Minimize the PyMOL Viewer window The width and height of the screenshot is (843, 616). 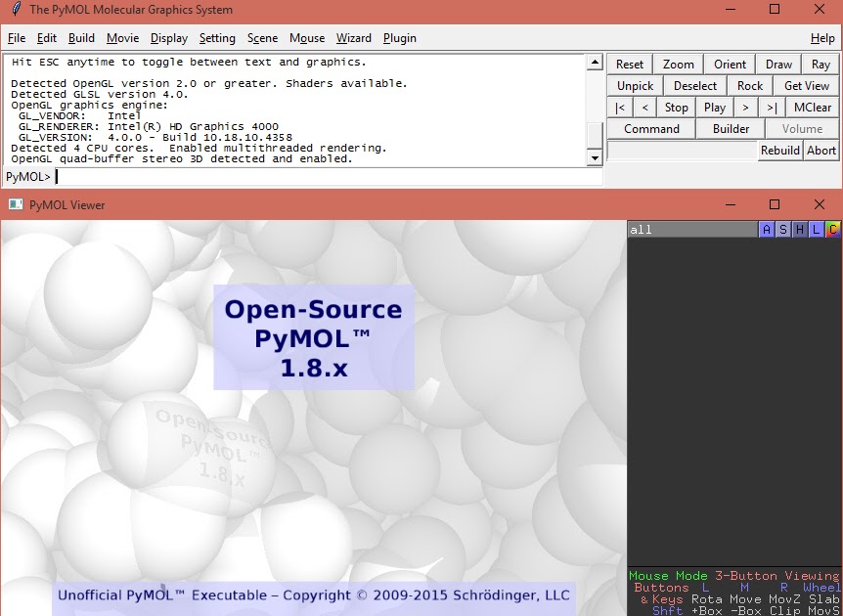(731, 204)
